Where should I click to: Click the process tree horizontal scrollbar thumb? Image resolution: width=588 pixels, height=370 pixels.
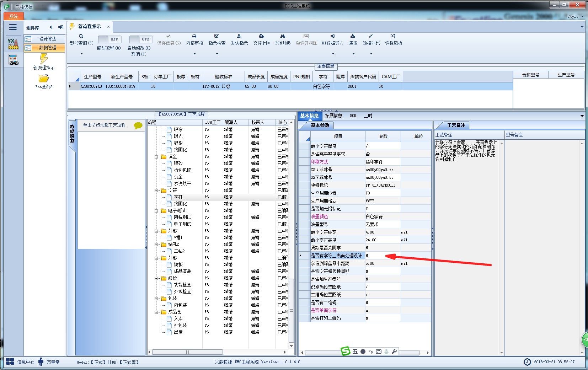[187, 352]
